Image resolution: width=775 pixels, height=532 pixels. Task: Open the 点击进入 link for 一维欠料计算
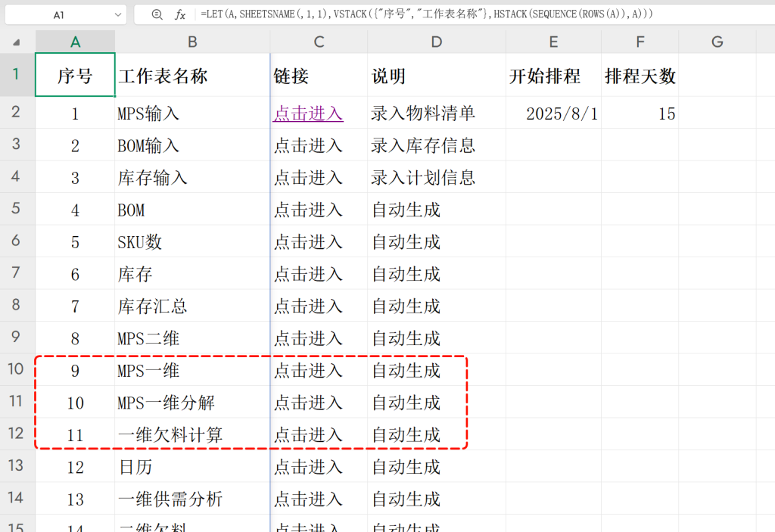[308, 435]
